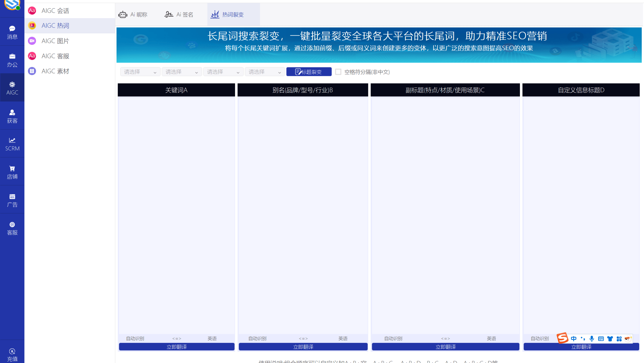Open the first 请选择 dropdown

140,72
